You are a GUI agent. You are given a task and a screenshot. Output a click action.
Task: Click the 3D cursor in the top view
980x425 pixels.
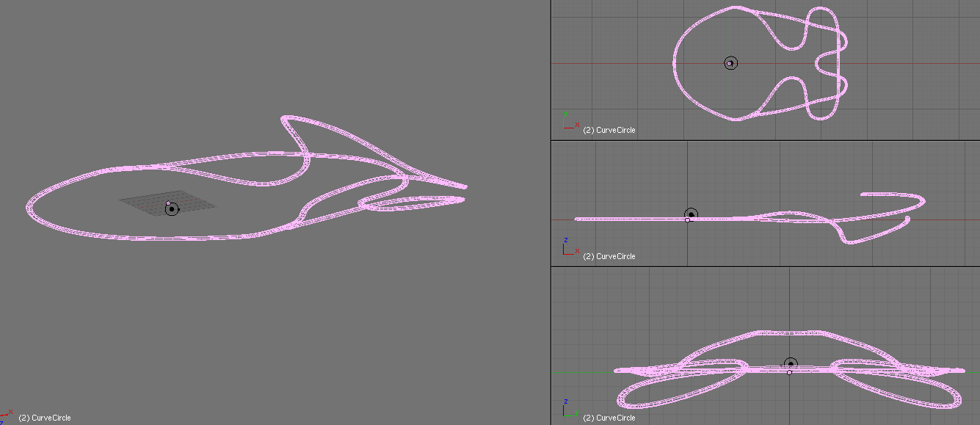pos(730,63)
